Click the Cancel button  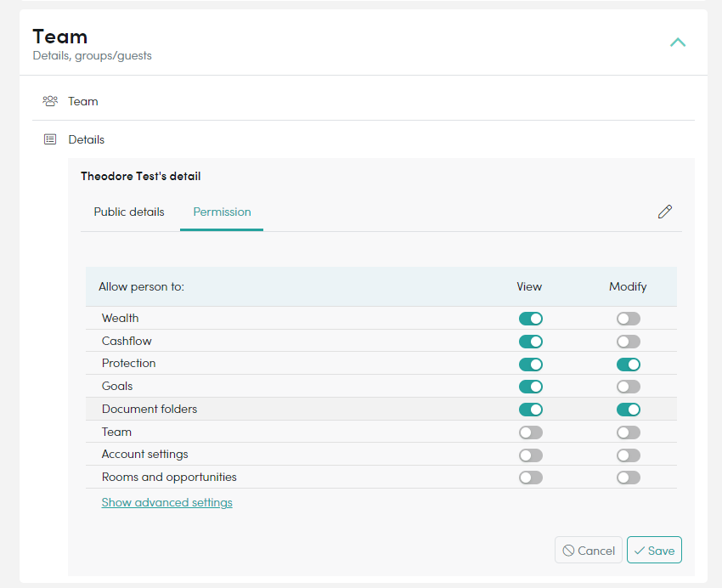pos(589,551)
